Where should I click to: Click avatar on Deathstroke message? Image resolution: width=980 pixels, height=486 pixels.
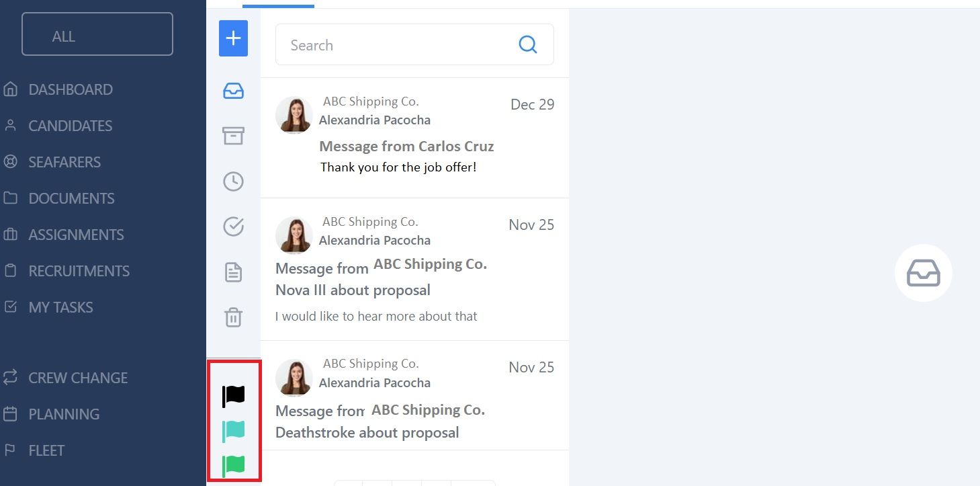coord(294,377)
